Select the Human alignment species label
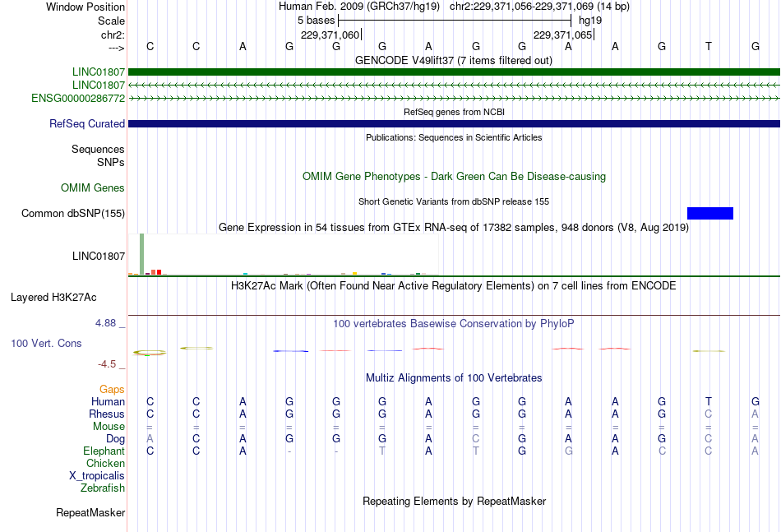 [108, 401]
